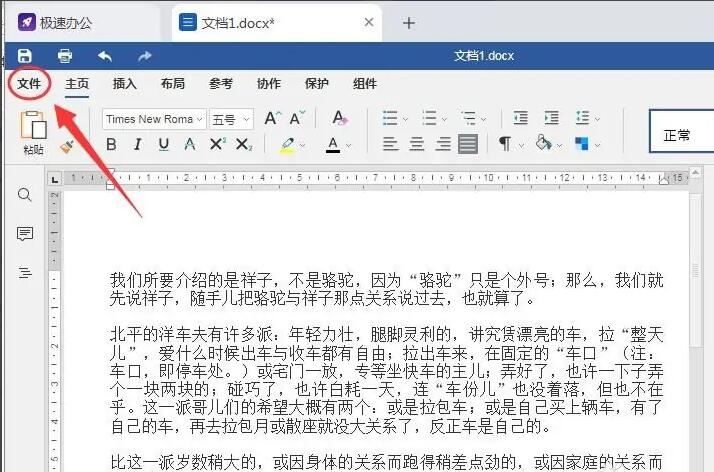The height and width of the screenshot is (472, 714).
Task: Switch to the 插入 tab
Action: point(125,83)
